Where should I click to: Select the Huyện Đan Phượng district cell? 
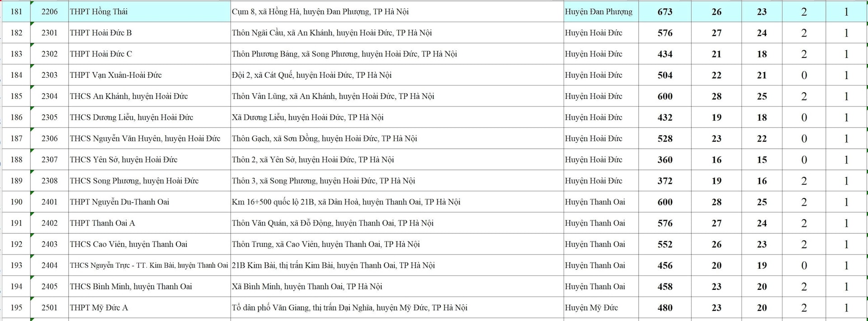pyautogui.click(x=601, y=12)
